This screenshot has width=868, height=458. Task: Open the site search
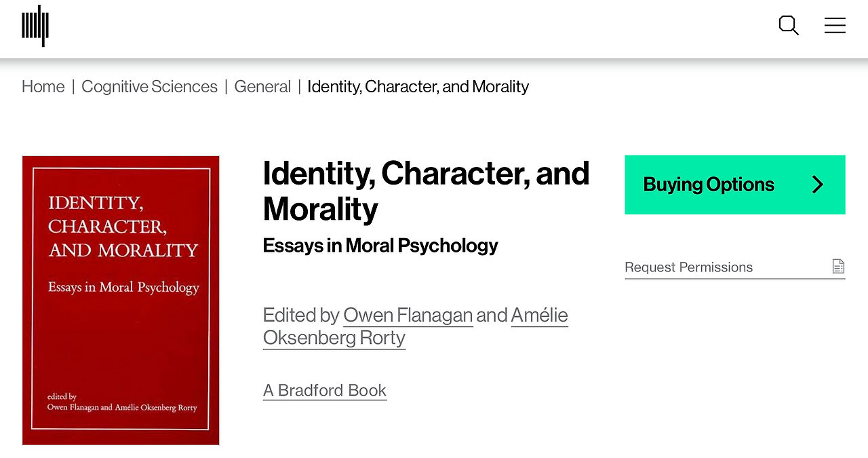click(x=788, y=26)
